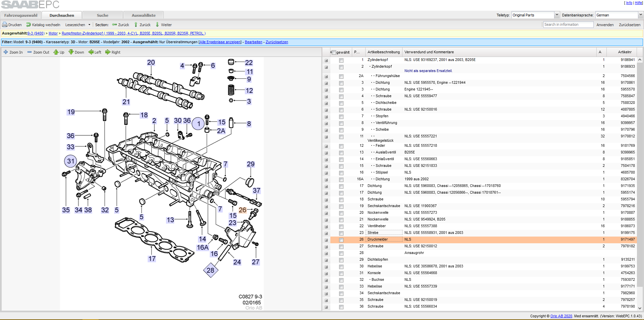Click the Bearbeiten filter link
Image resolution: width=644 pixels, height=320 pixels.
[x=254, y=42]
